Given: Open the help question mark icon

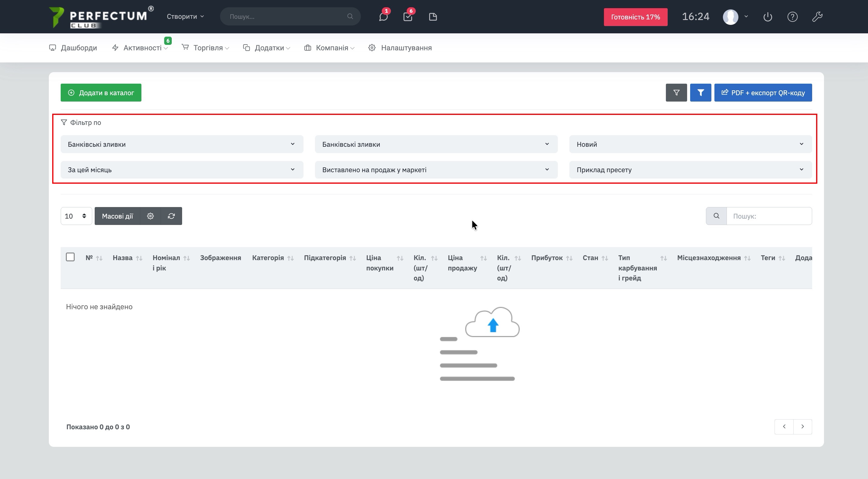Looking at the screenshot, I should tap(792, 17).
